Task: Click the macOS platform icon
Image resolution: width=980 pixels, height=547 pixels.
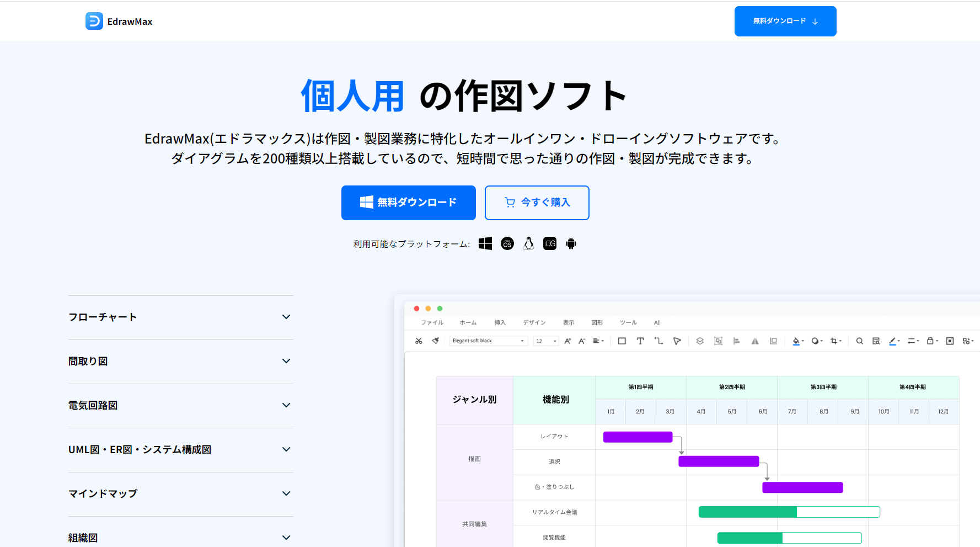Action: point(507,243)
